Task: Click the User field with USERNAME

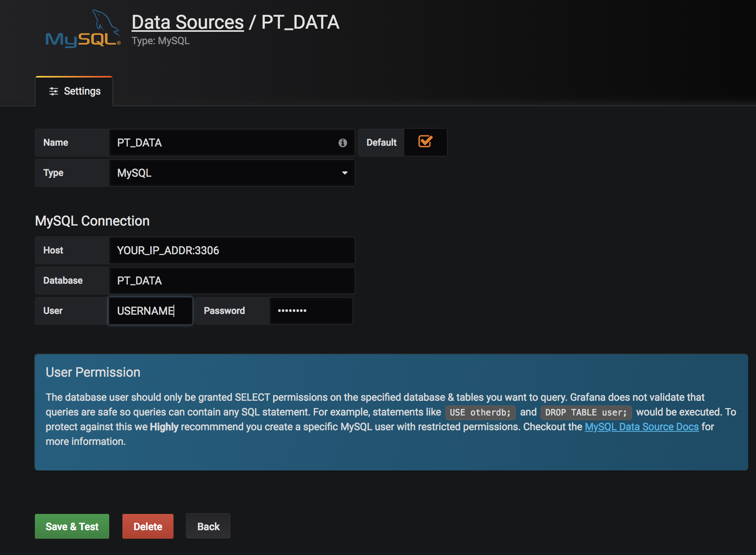Action: (150, 311)
